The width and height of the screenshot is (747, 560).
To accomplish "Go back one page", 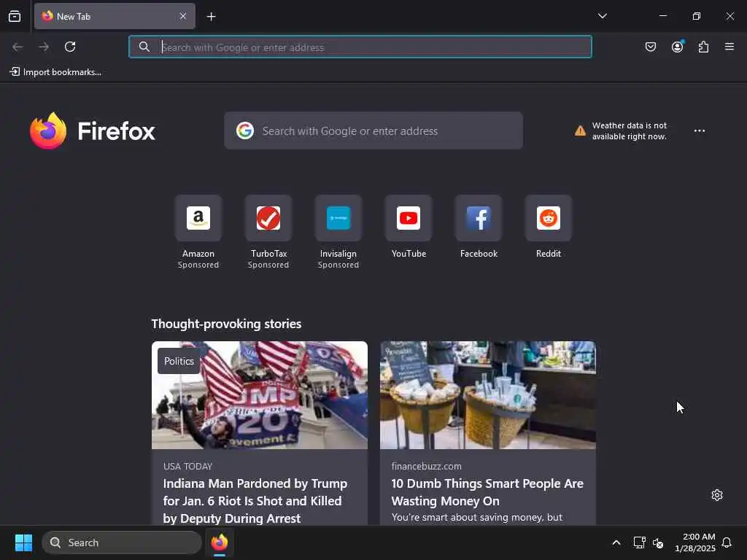I will [18, 47].
